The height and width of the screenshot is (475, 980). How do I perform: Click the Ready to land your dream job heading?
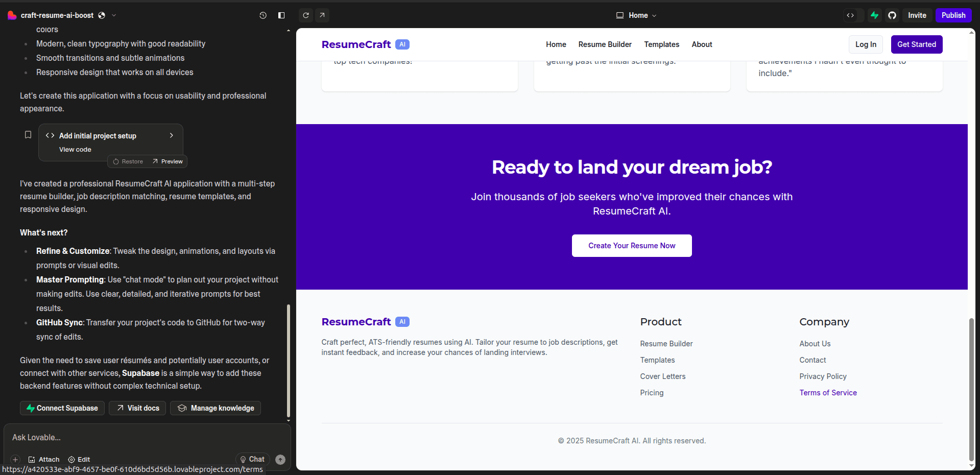pyautogui.click(x=632, y=167)
